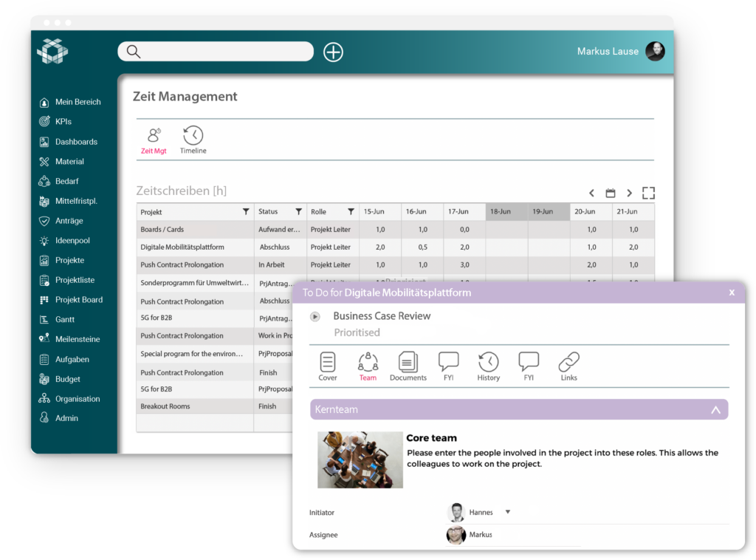Click Markus Lause profile avatar

point(655,51)
